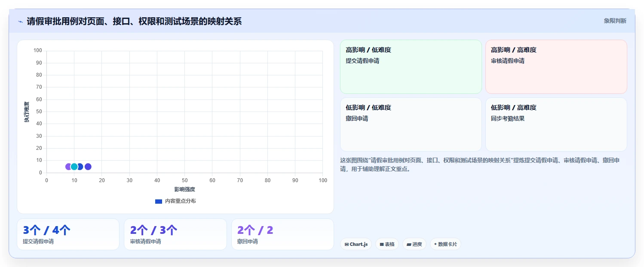The height and width of the screenshot is (267, 644).
Task: Click the lightning icon beside the title
Action: pyautogui.click(x=20, y=22)
